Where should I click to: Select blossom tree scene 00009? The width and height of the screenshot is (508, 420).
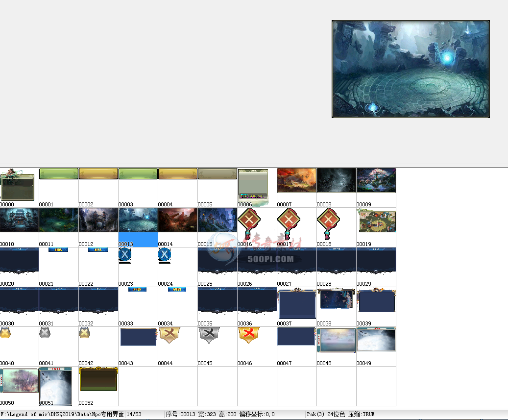(376, 180)
